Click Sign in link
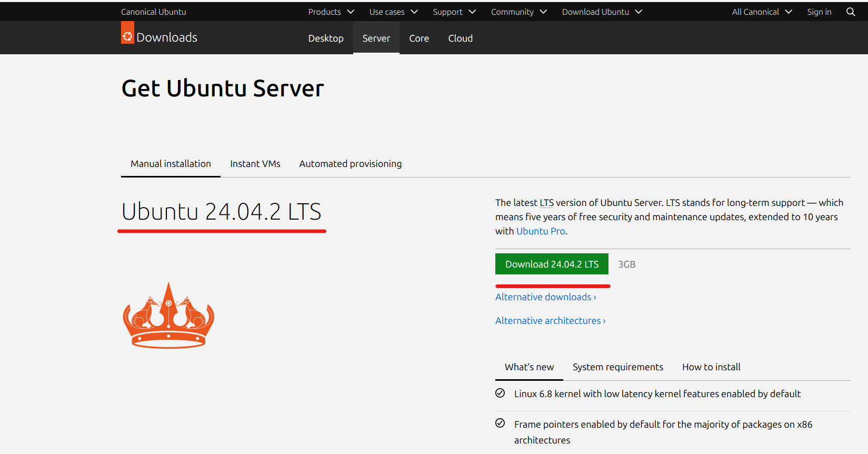The height and width of the screenshot is (454, 868). click(819, 12)
